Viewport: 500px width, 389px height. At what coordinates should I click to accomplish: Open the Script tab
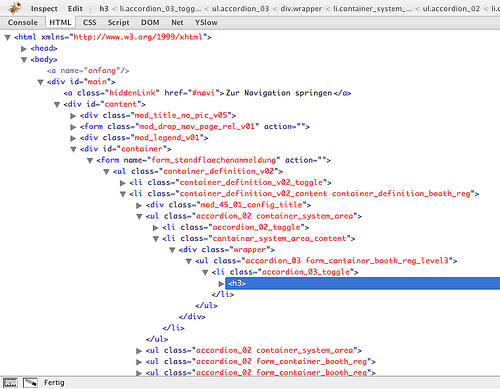118,22
